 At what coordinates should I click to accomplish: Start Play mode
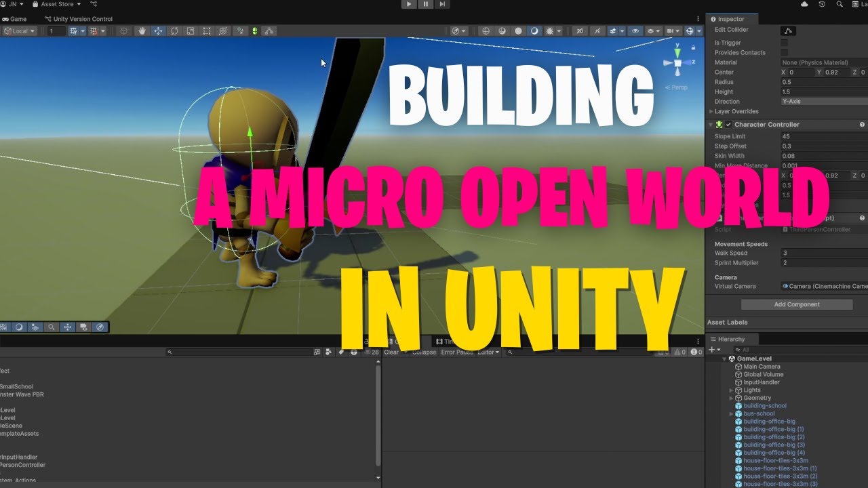coord(408,4)
